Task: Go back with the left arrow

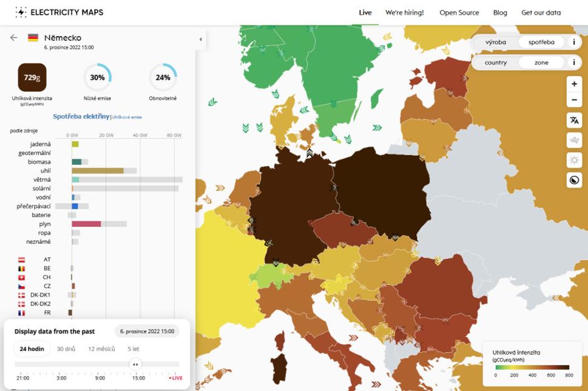Action: 14,38
